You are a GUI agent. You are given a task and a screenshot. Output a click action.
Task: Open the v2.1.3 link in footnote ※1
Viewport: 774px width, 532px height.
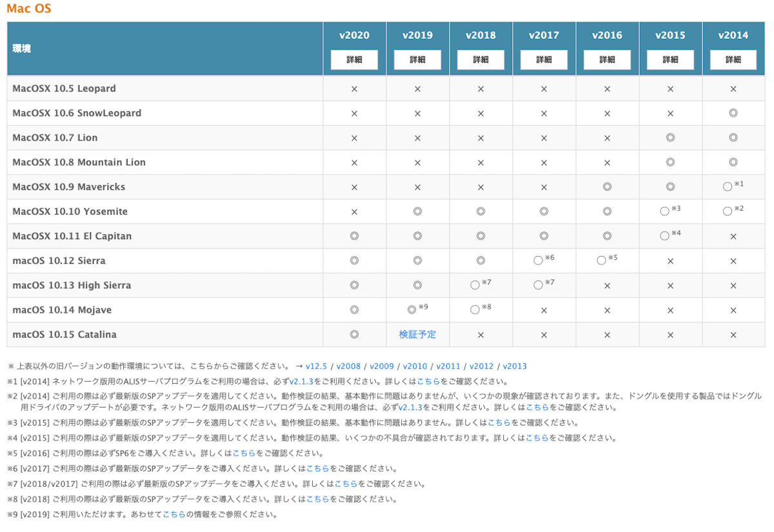point(301,382)
